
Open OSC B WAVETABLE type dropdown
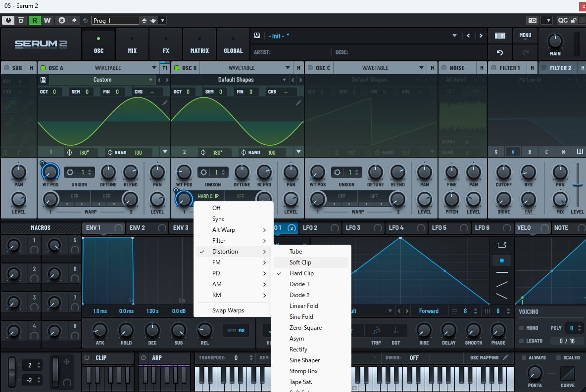pos(246,68)
